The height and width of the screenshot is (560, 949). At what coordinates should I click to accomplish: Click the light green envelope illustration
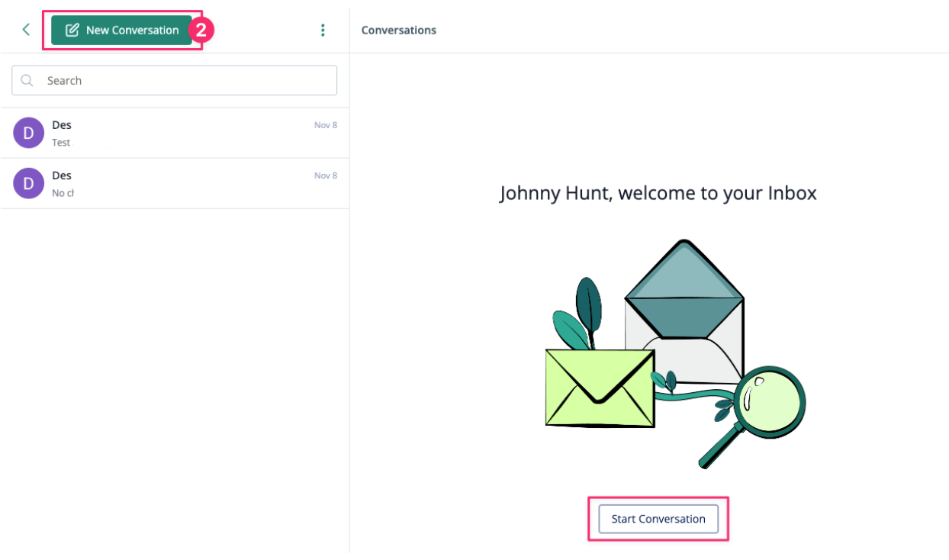pyautogui.click(x=600, y=388)
